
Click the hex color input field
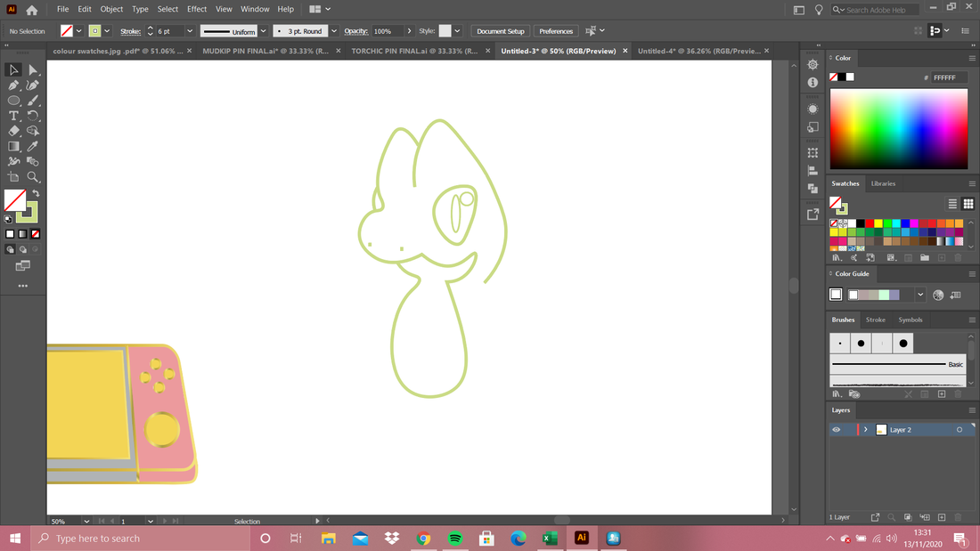(949, 77)
